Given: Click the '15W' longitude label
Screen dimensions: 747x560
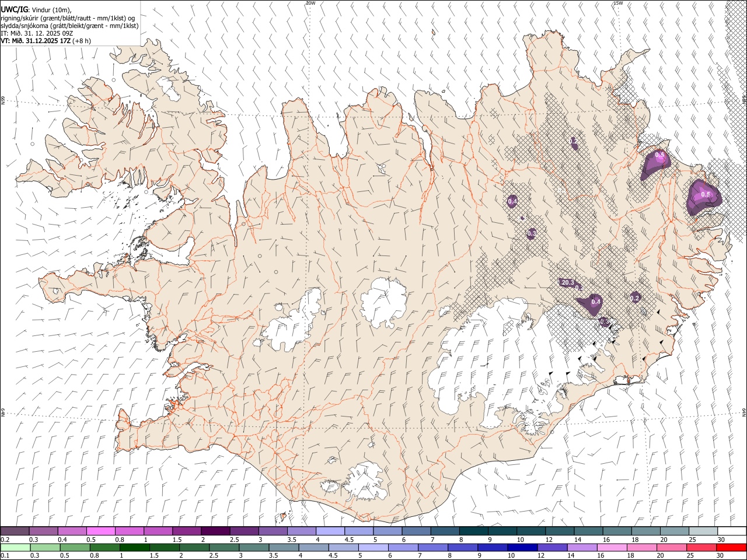Looking at the screenshot, I should pos(618,3).
